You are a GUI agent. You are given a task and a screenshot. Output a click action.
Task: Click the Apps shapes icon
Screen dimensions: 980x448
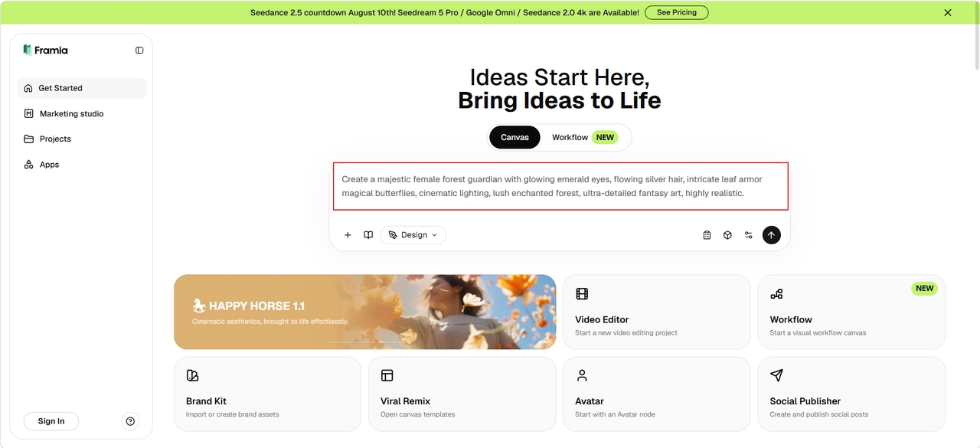(x=28, y=165)
